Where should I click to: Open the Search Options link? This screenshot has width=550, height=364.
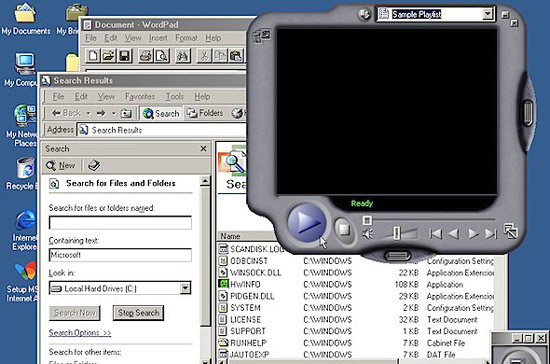[80, 332]
